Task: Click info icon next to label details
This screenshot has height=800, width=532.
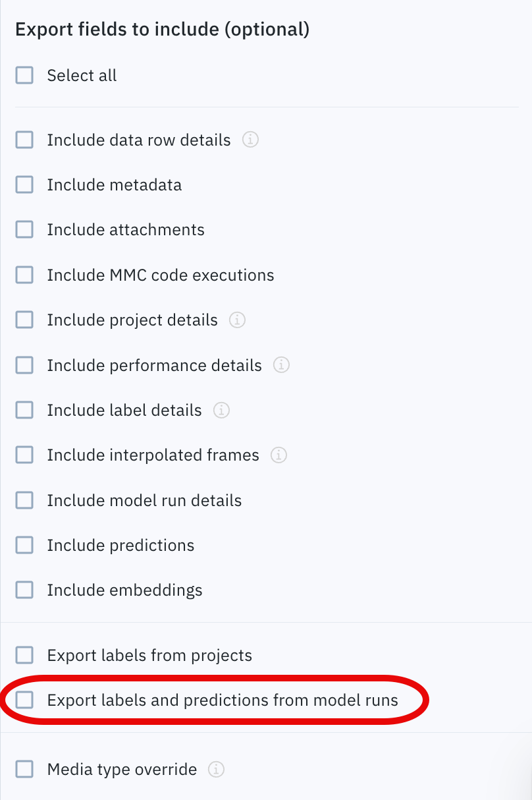Action: pyautogui.click(x=221, y=411)
